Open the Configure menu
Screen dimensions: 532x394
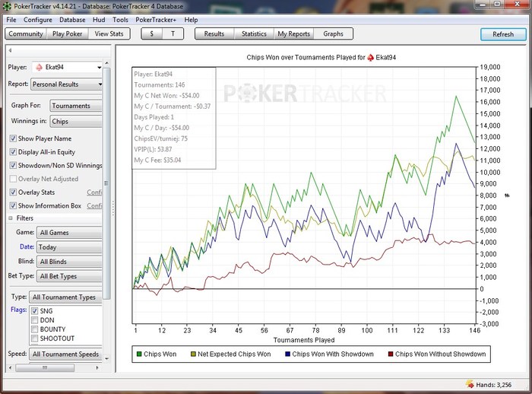[38, 20]
